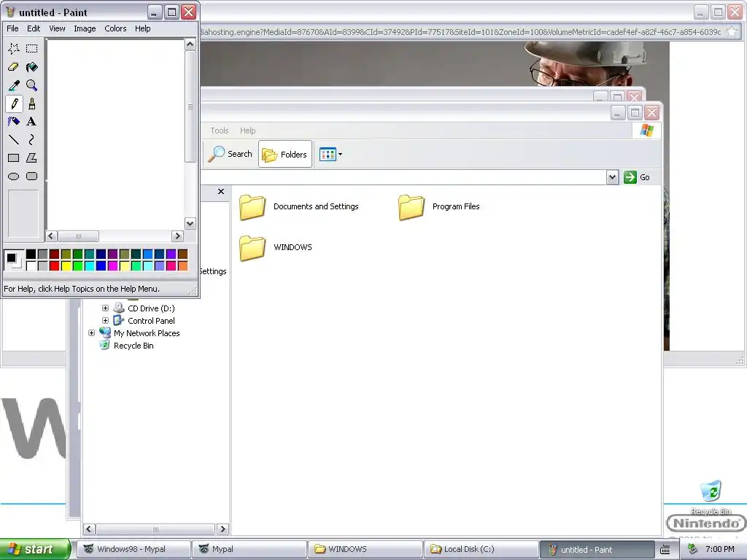This screenshot has height=560, width=747.
Task: Select My Network Places in folder tree
Action: point(147,333)
